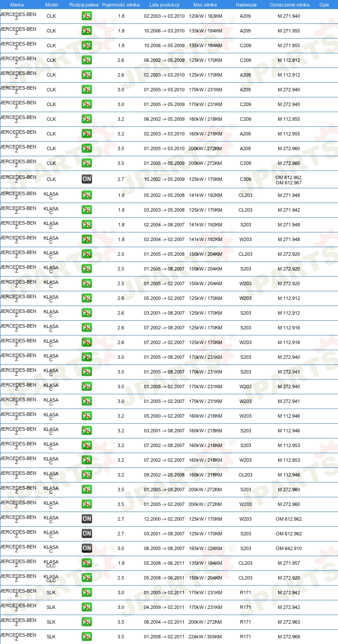Click power value 165kW / 224KM
338x644 pixels.
click(205, 548)
